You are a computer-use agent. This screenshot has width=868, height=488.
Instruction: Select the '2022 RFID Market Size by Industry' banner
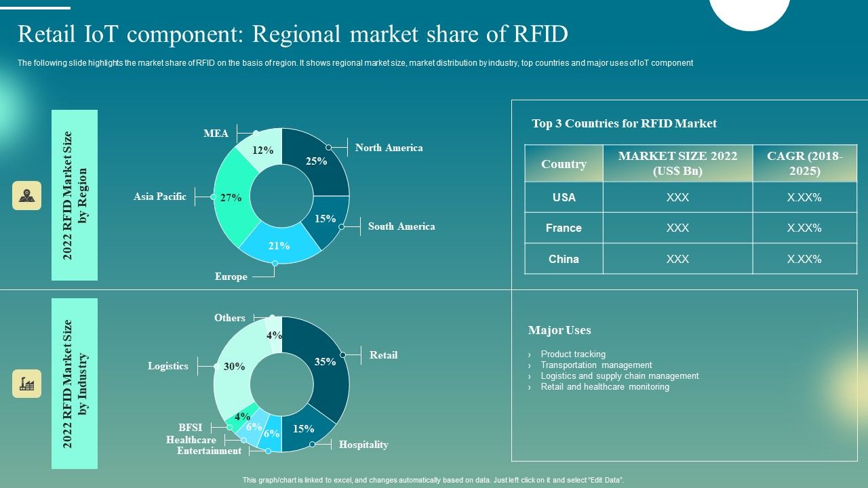75,384
